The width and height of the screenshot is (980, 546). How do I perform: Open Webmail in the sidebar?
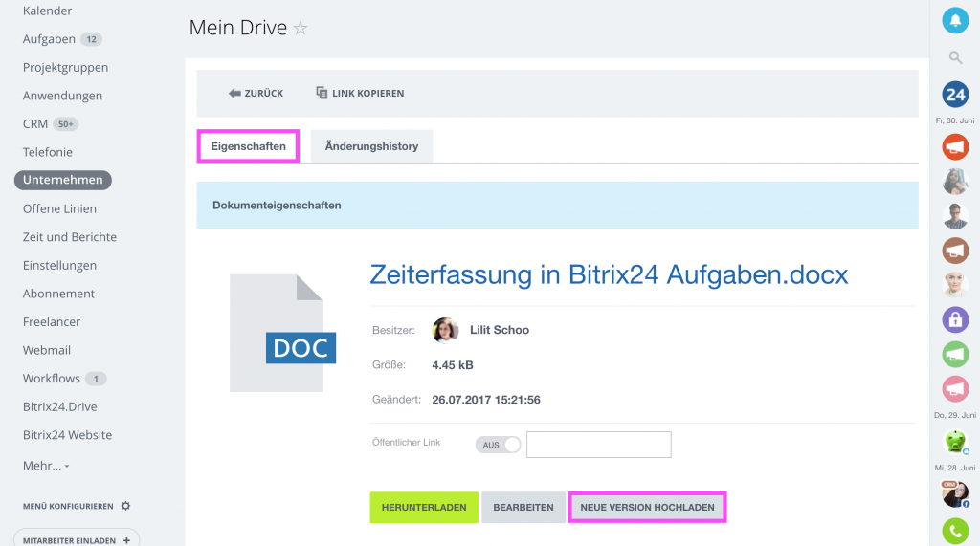click(47, 350)
